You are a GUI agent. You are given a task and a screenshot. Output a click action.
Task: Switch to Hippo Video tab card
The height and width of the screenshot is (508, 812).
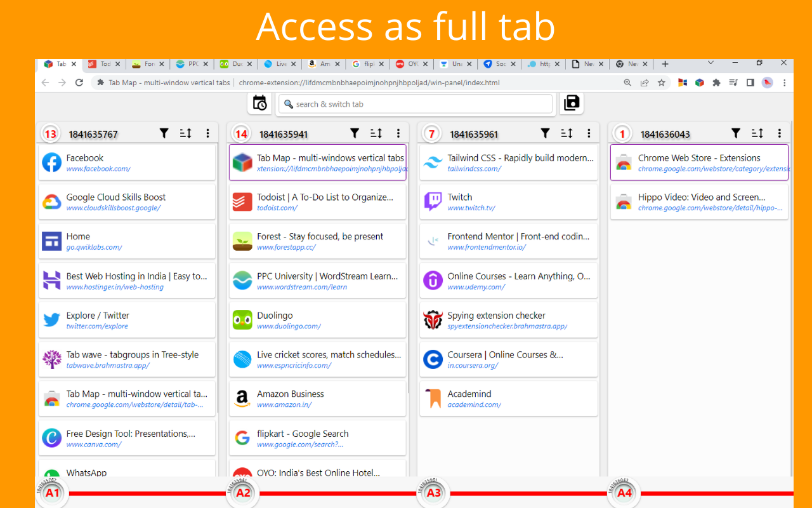coord(699,202)
